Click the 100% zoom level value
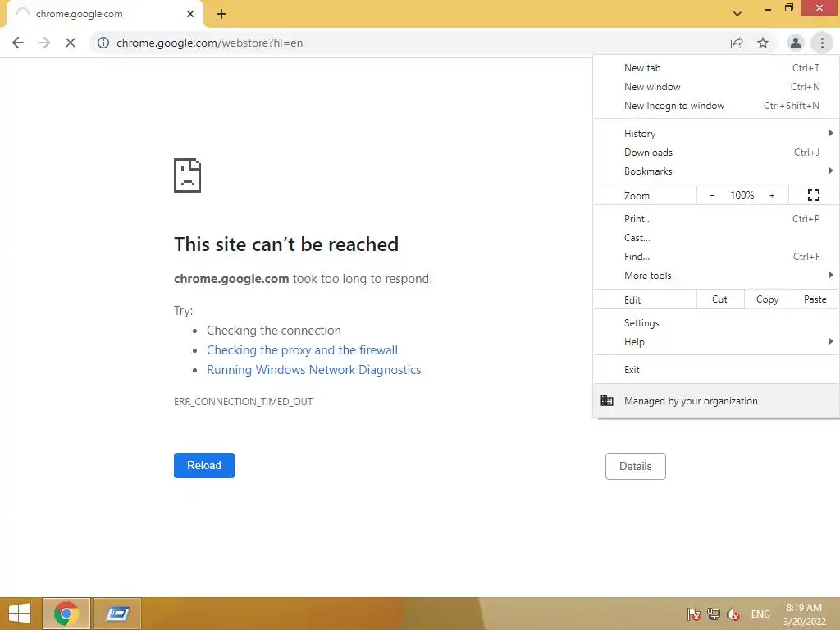 [742, 195]
